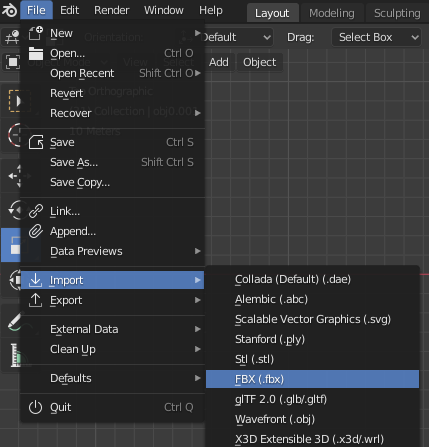Image resolution: width=429 pixels, height=447 pixels.
Task: Switch to the Layout workspace tab
Action: point(272,13)
